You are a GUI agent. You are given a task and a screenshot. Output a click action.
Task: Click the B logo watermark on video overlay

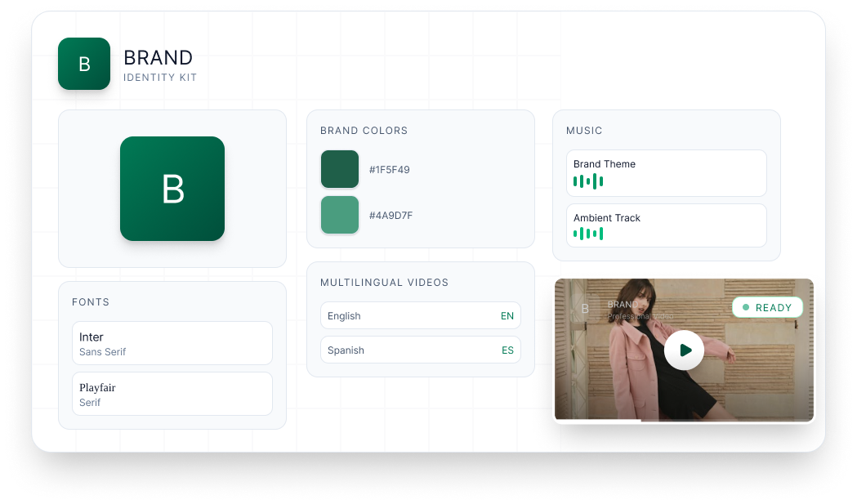point(584,308)
